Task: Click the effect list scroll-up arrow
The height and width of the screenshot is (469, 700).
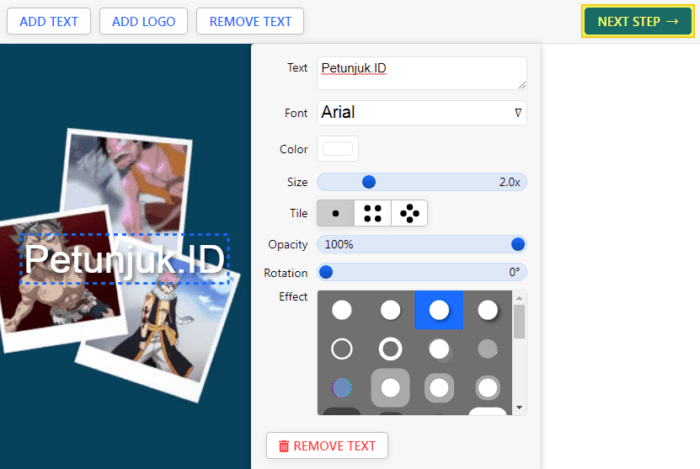Action: click(519, 298)
